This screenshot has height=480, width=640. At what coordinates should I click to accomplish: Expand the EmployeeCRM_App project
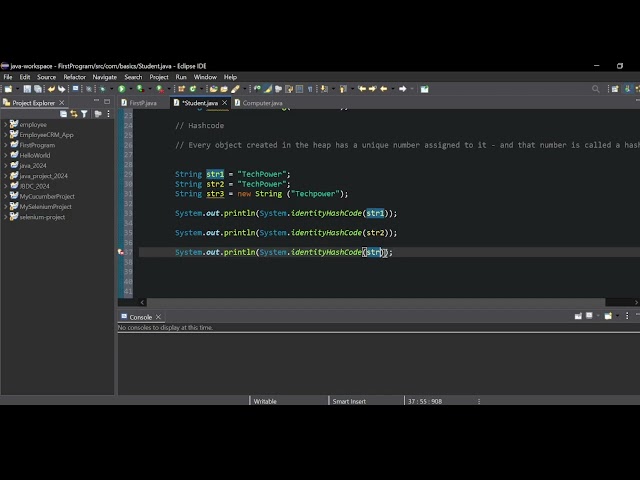click(6, 135)
